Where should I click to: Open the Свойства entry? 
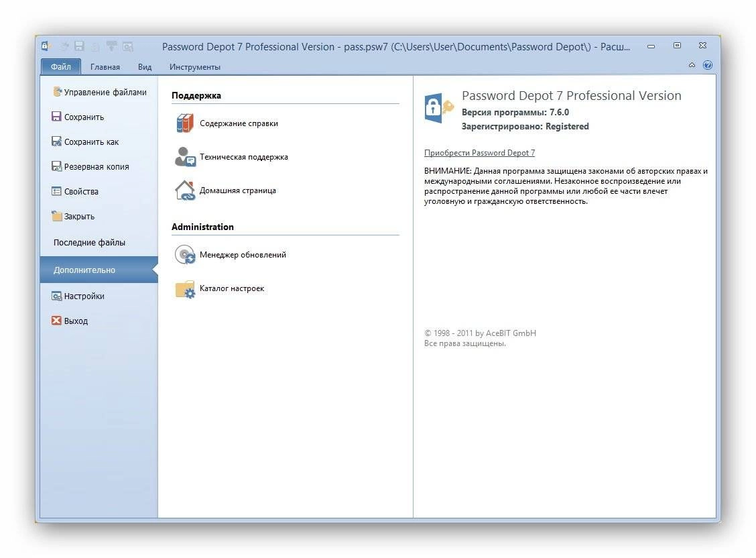(x=75, y=191)
